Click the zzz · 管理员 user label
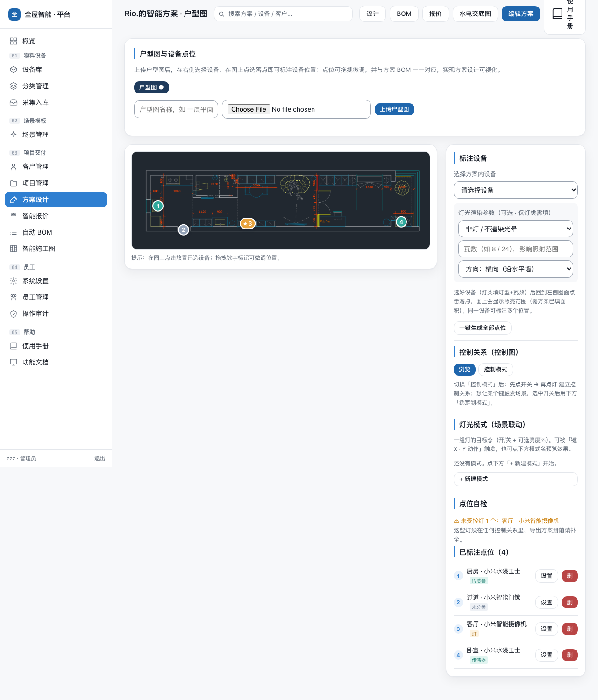598x700 pixels. click(21, 458)
